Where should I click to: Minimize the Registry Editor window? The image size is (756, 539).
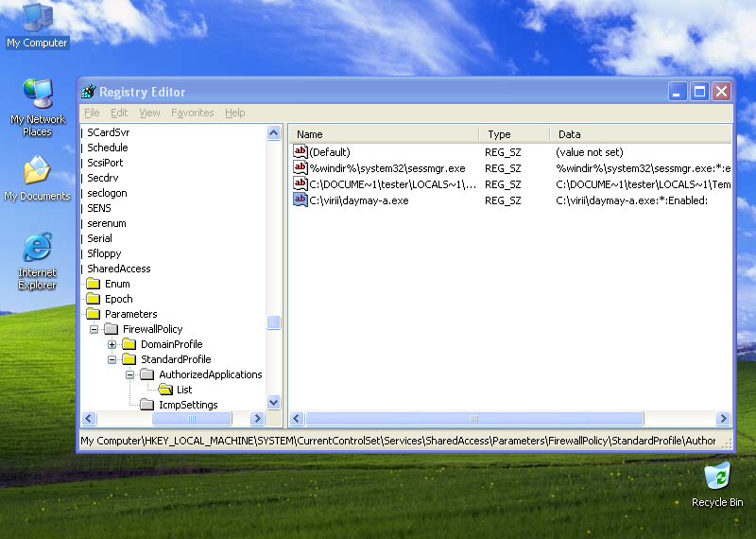678,91
